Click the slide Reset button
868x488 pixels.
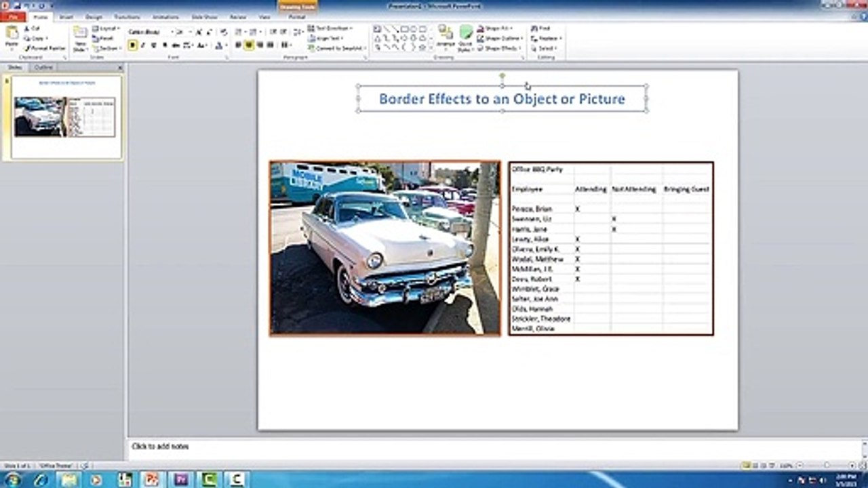pyautogui.click(x=102, y=39)
